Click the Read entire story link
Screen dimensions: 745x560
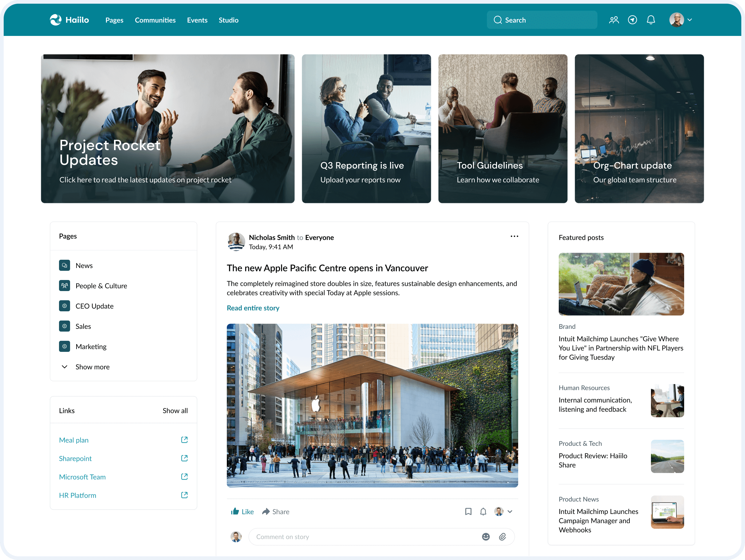(253, 308)
